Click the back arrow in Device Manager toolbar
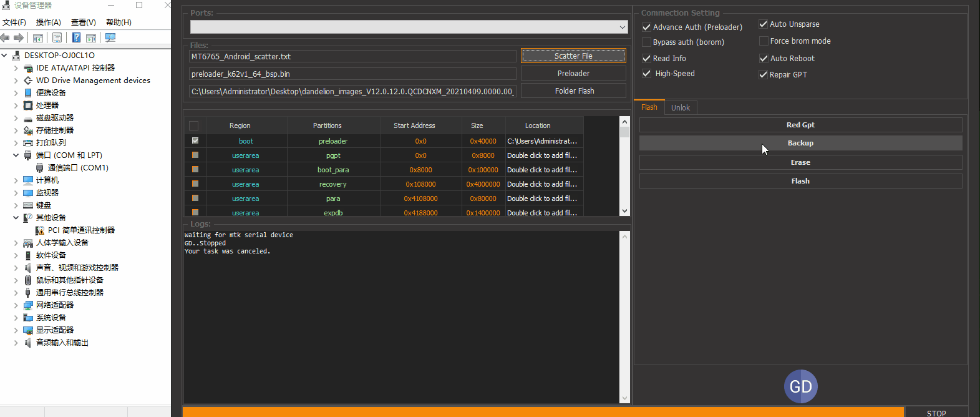 tap(6, 38)
